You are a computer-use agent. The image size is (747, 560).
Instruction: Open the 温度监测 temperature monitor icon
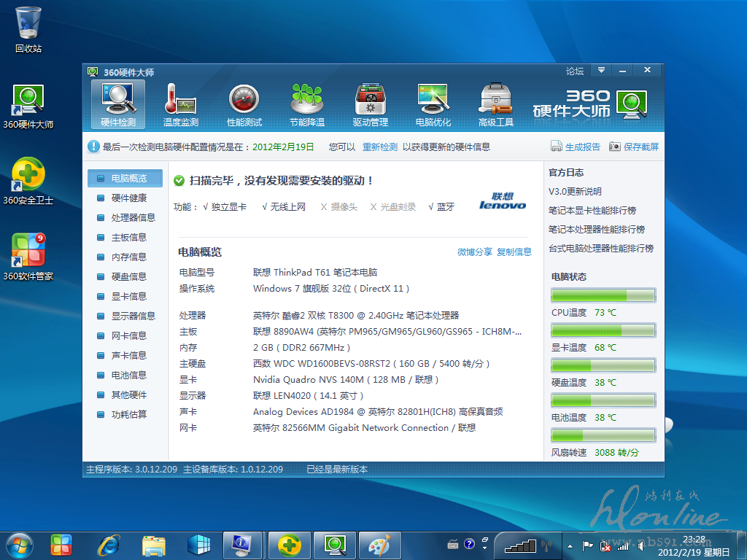coord(181,104)
